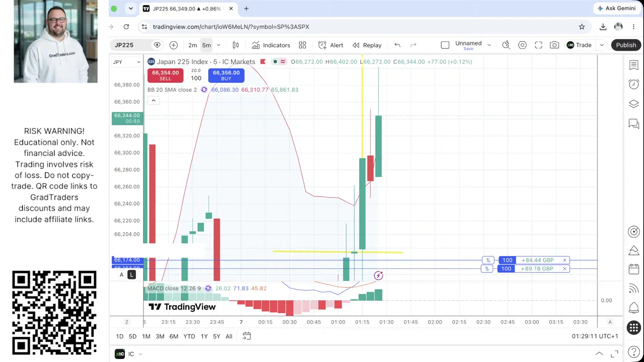
Task: Toggle the layout checkbox next to Unnamed
Action: (445, 45)
